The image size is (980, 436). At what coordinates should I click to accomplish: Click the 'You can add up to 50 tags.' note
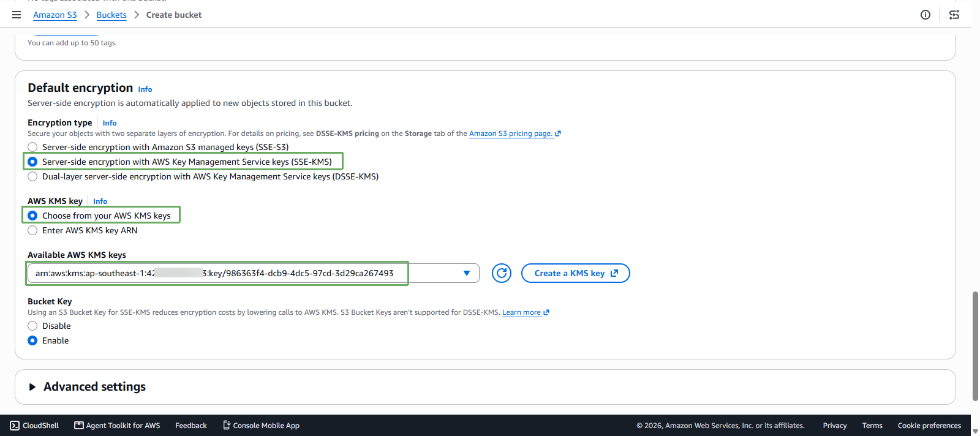point(72,43)
